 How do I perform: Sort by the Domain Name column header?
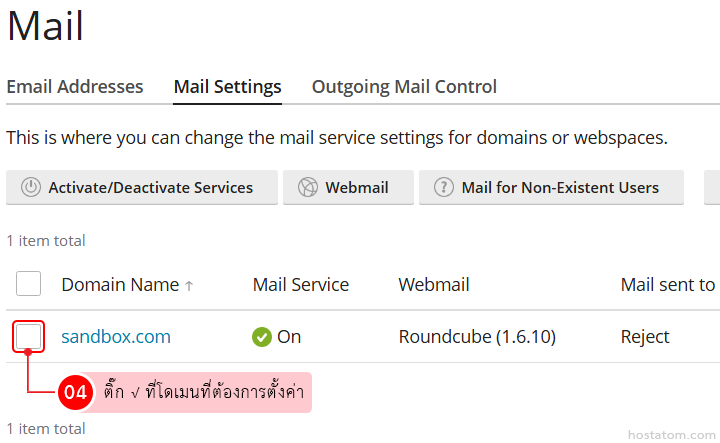(x=120, y=285)
